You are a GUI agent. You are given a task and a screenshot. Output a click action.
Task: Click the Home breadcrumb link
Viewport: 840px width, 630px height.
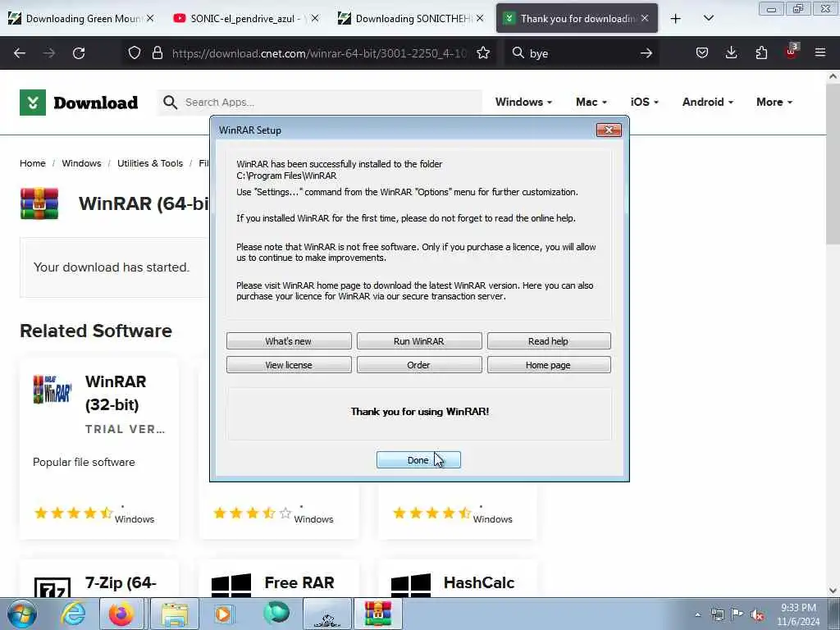(x=33, y=163)
